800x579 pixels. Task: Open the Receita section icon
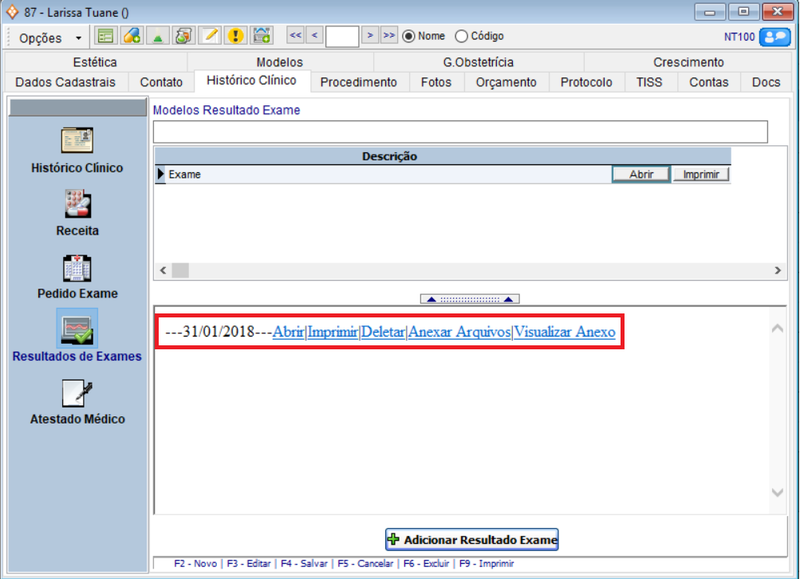[77, 204]
